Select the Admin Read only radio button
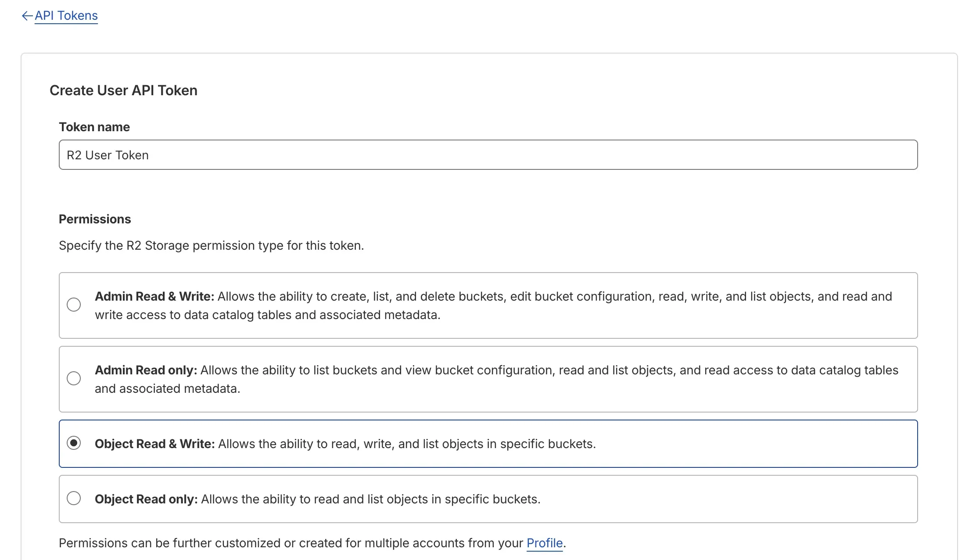The height and width of the screenshot is (560, 976). point(74,378)
